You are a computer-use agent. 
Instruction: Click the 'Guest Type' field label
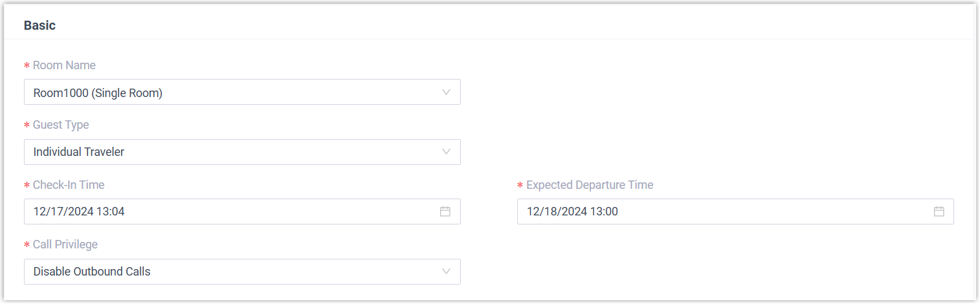(x=61, y=125)
